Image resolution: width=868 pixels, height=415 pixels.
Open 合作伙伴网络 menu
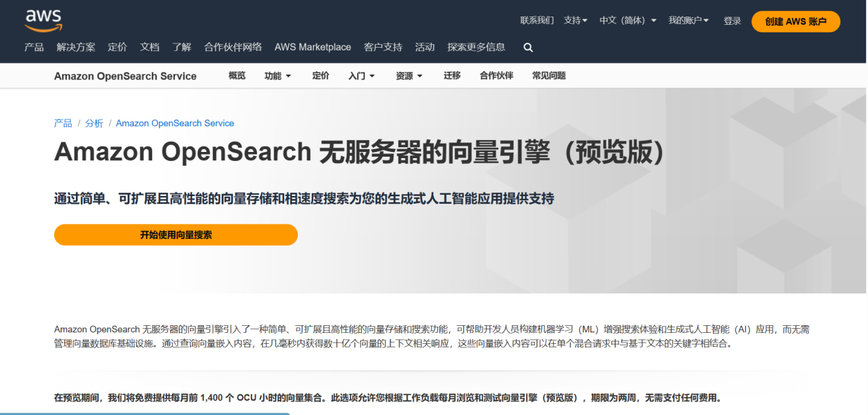click(x=233, y=47)
